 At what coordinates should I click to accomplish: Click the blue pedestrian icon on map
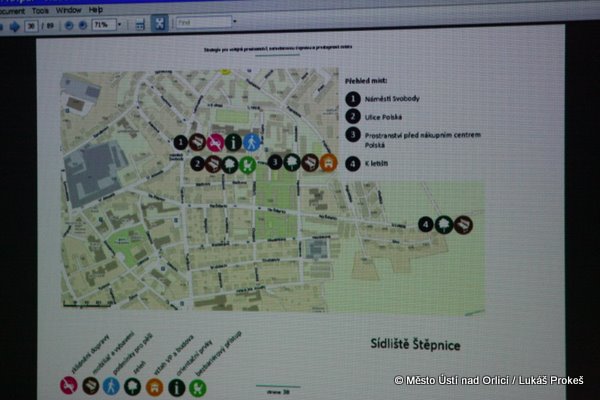click(253, 143)
